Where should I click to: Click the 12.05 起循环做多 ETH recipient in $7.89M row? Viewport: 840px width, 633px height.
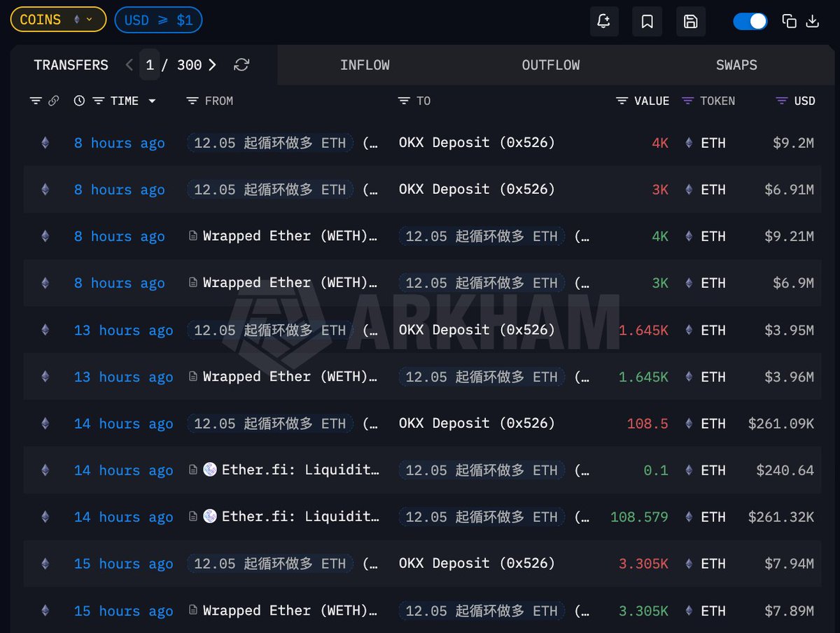pyautogui.click(x=482, y=611)
